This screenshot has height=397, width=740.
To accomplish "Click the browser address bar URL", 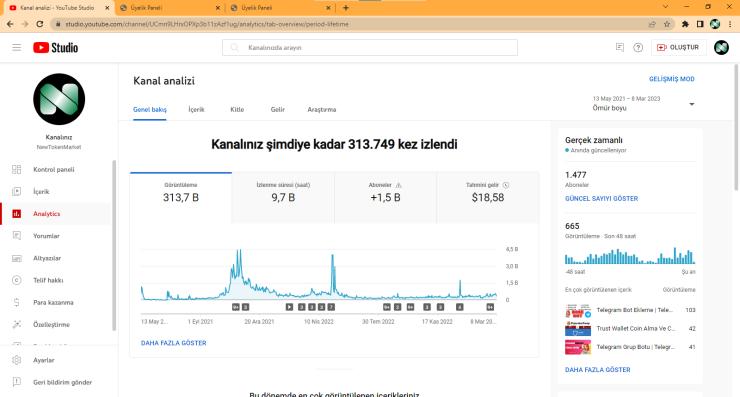I will point(207,24).
